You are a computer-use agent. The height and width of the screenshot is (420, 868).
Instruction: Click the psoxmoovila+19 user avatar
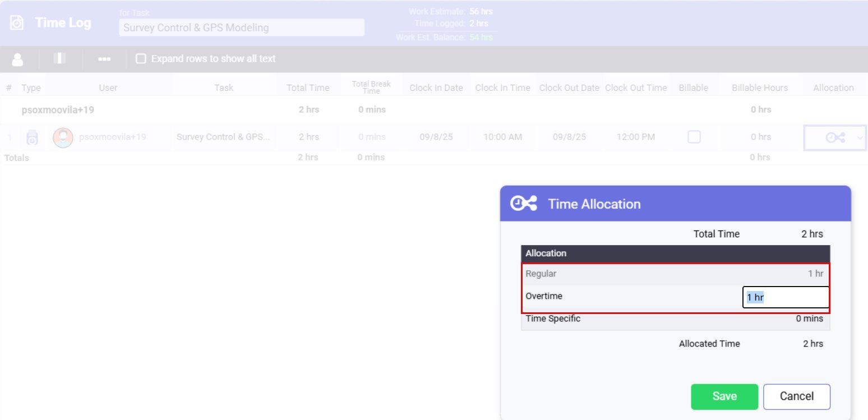(x=63, y=137)
